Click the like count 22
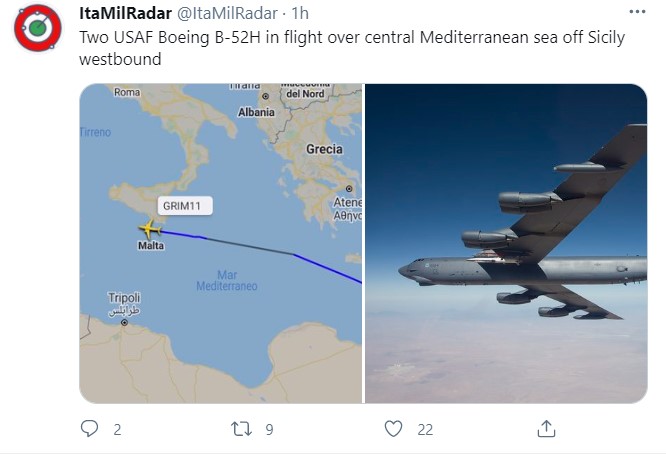 [x=425, y=429]
